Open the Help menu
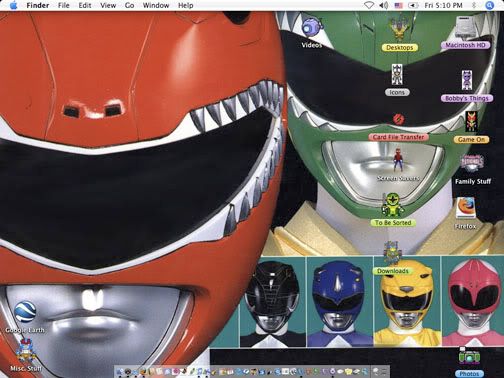The width and height of the screenshot is (504, 378). click(186, 5)
